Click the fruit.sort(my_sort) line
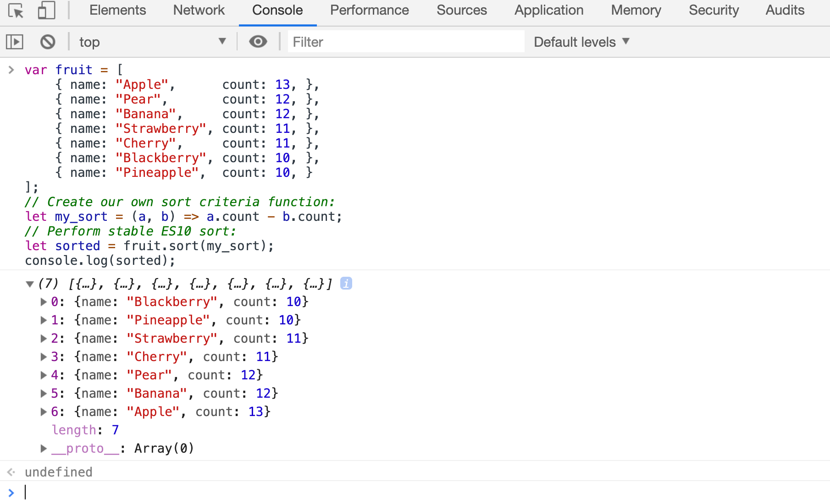Screen dimensions: 830x504 click(x=149, y=246)
